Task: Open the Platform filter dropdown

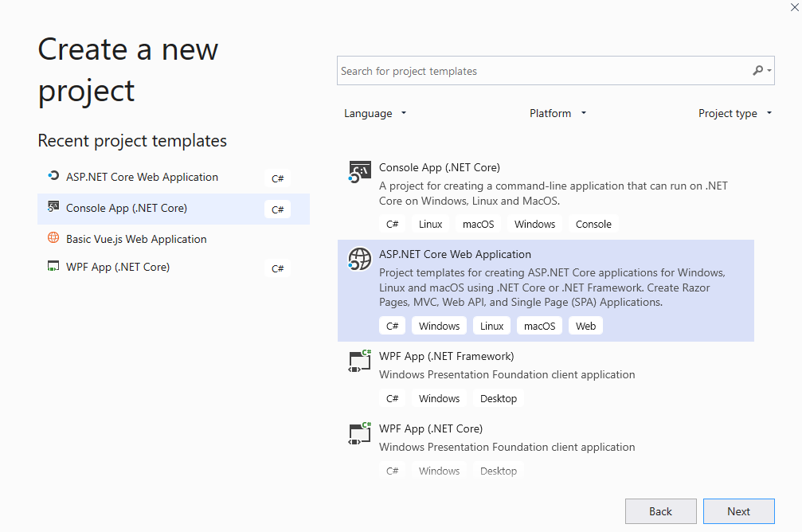Action: point(557,113)
